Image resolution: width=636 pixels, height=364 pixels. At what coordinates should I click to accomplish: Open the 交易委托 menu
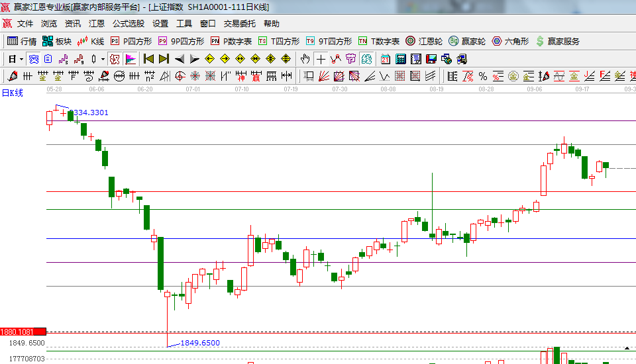pos(239,23)
